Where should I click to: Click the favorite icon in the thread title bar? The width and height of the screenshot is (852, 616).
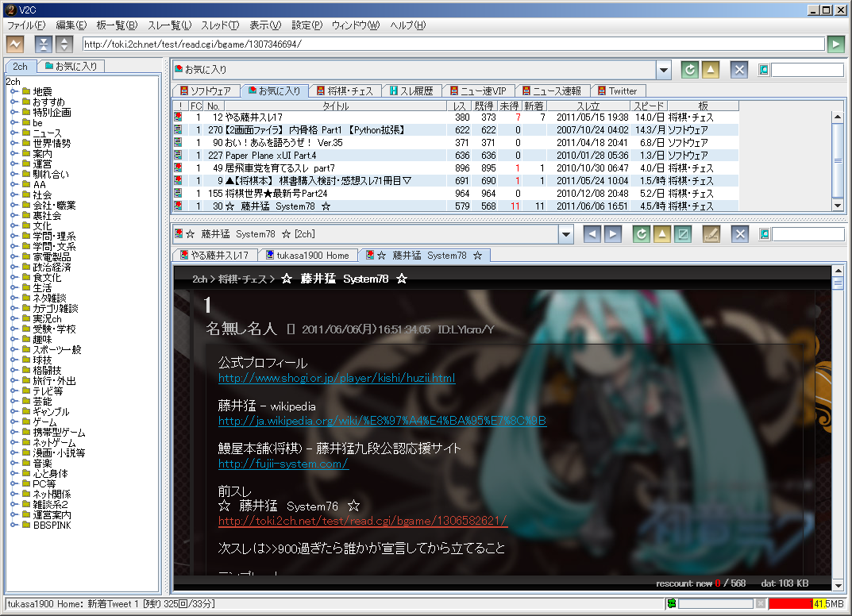click(x=179, y=234)
